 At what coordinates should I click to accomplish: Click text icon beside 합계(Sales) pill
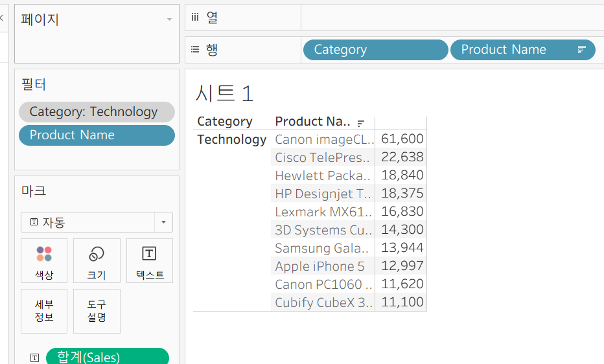(34, 358)
